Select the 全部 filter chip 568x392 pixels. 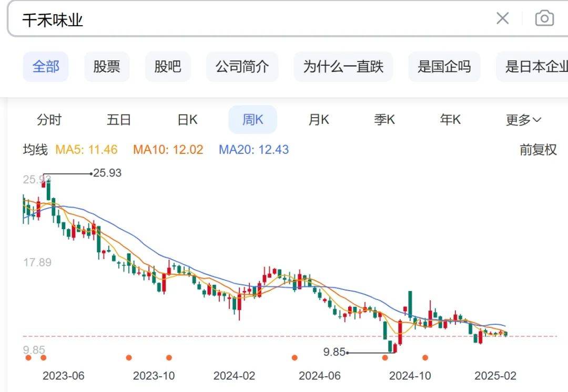46,67
